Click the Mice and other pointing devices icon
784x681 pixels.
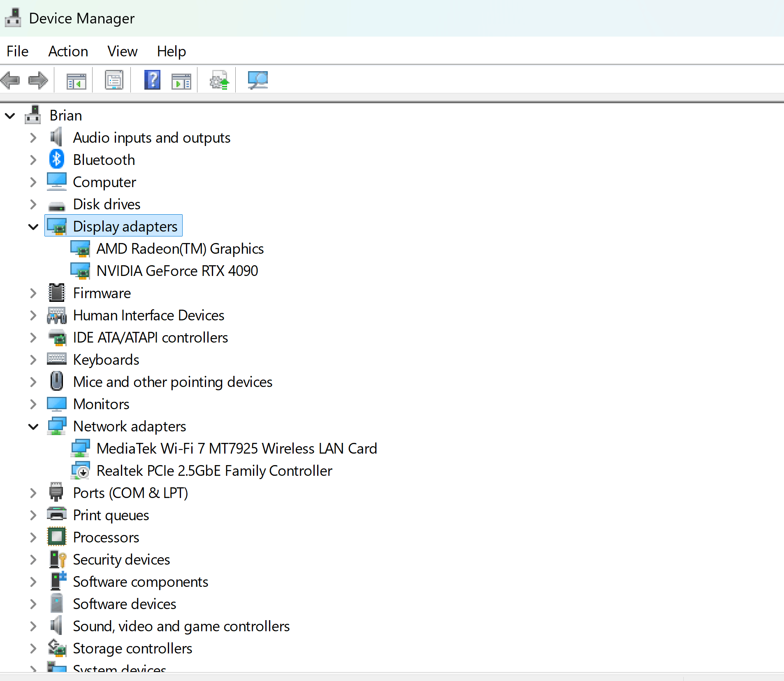point(57,382)
